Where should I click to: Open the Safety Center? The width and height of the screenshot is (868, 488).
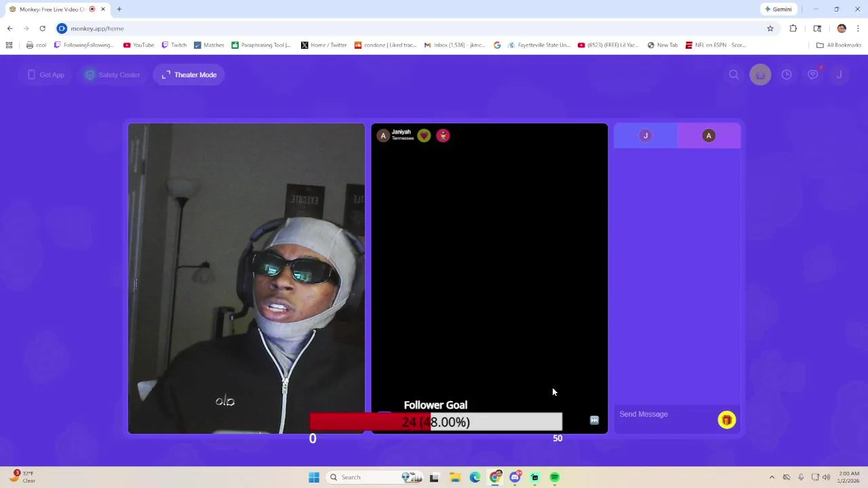pos(113,75)
